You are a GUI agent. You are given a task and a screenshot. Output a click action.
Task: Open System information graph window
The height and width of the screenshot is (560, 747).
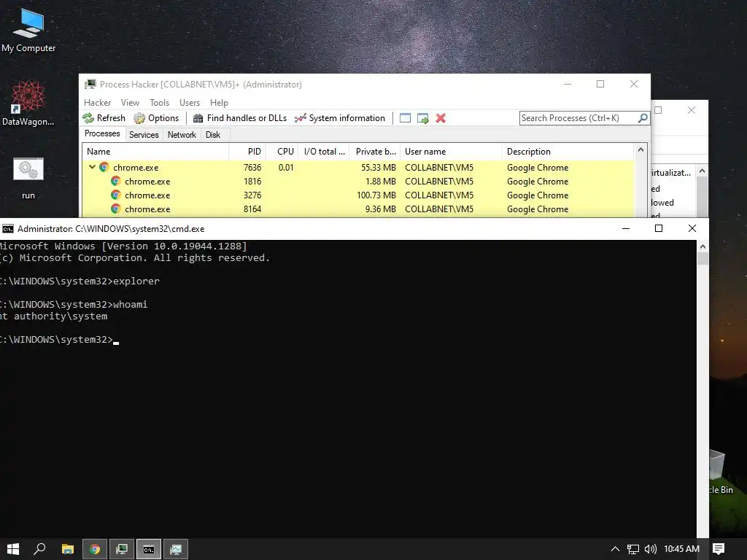340,118
